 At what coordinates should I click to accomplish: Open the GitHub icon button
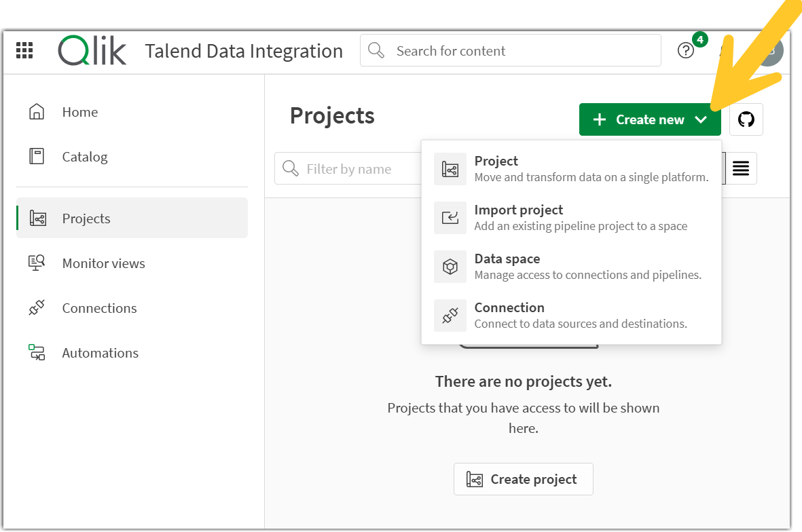click(746, 119)
